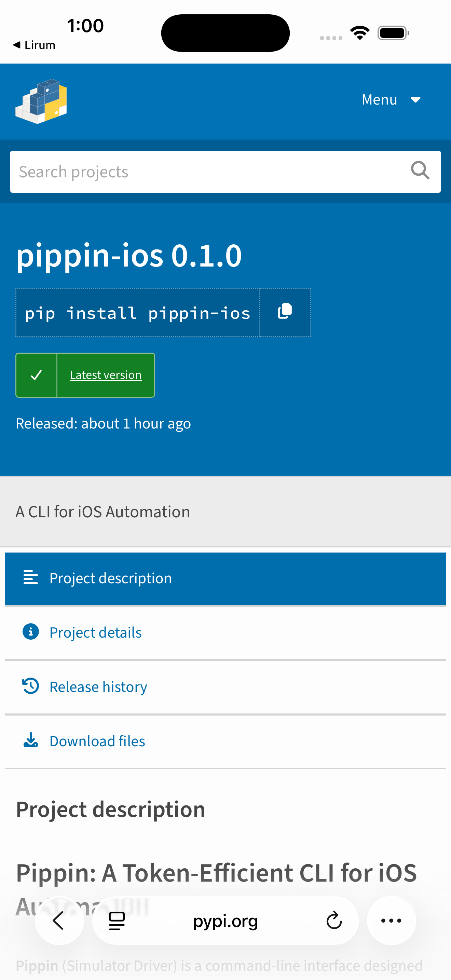
Task: Tap the PyPI logo in the header
Action: coord(41,101)
